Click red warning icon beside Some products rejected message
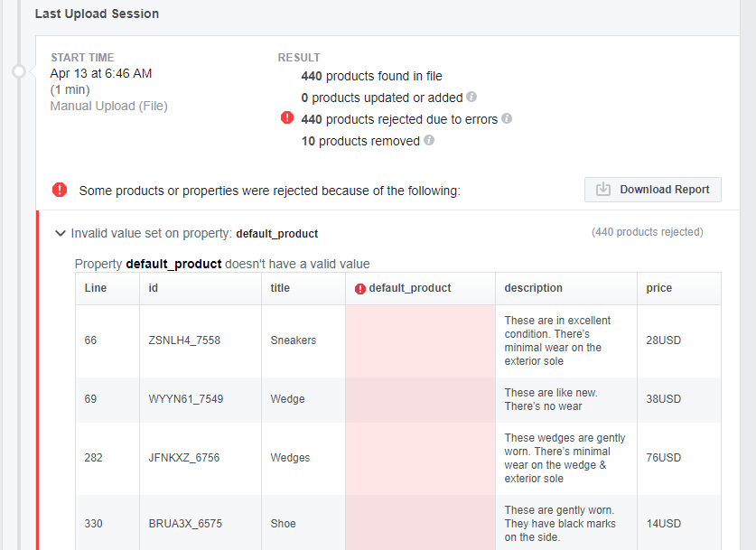The width and height of the screenshot is (756, 550). 60,190
